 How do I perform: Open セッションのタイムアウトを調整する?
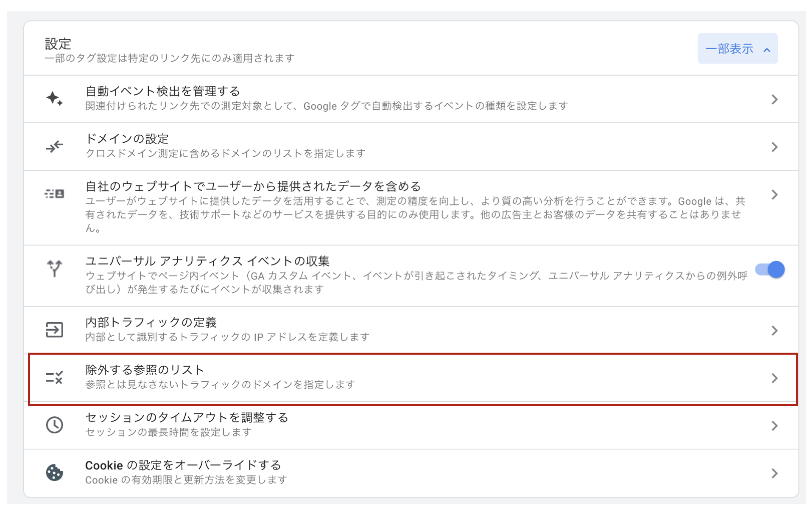(x=411, y=425)
